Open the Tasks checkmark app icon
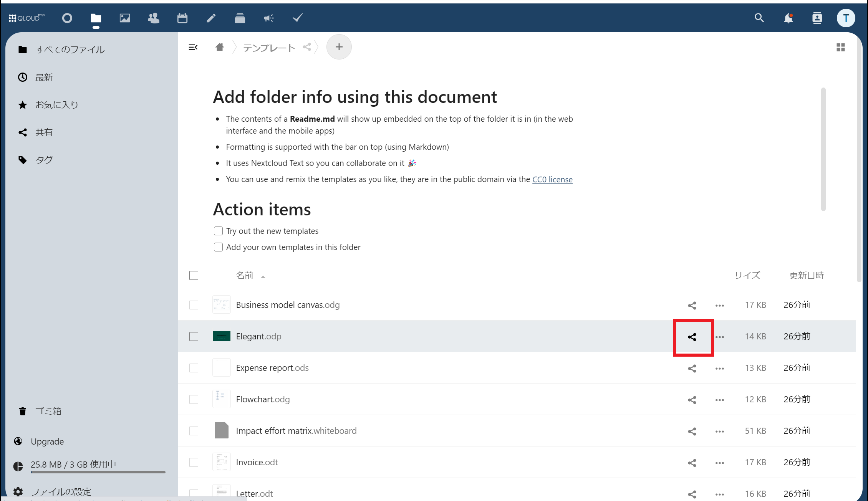 tap(298, 18)
